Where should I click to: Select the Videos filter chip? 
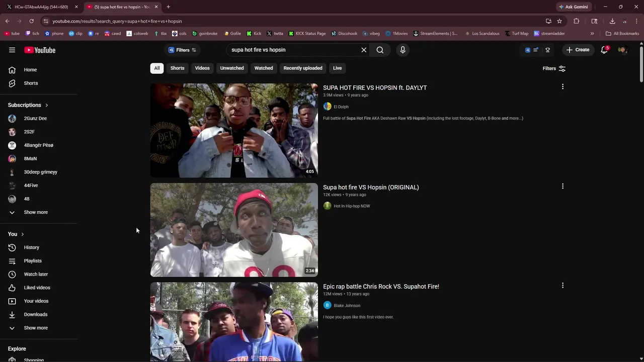tap(202, 68)
